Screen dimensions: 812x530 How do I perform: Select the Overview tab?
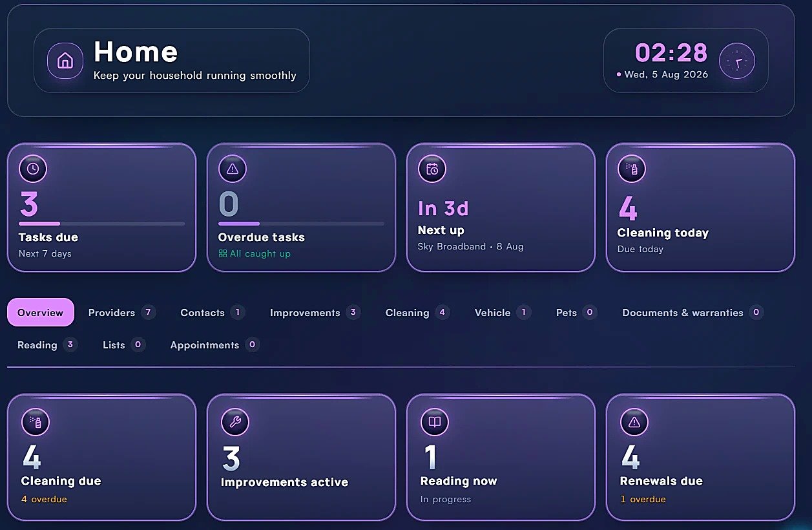pos(41,313)
